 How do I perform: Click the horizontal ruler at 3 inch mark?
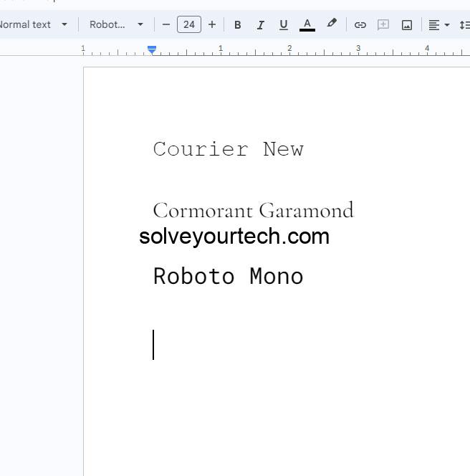pos(358,49)
